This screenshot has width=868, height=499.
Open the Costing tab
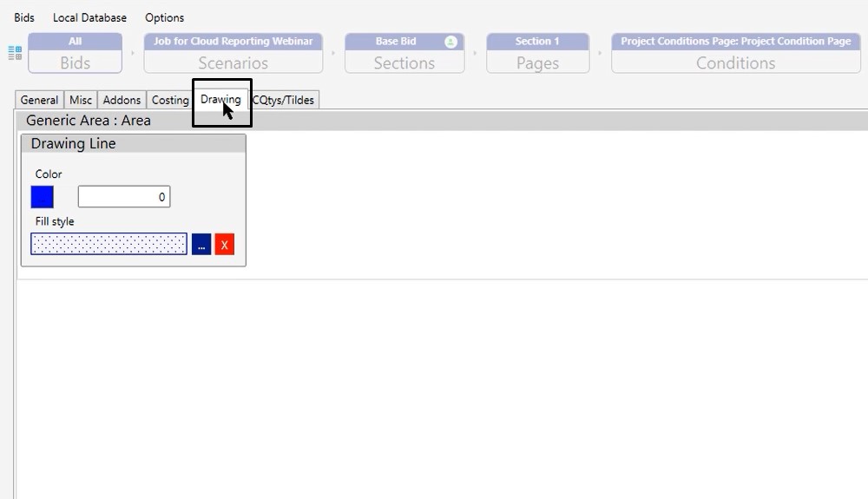170,100
